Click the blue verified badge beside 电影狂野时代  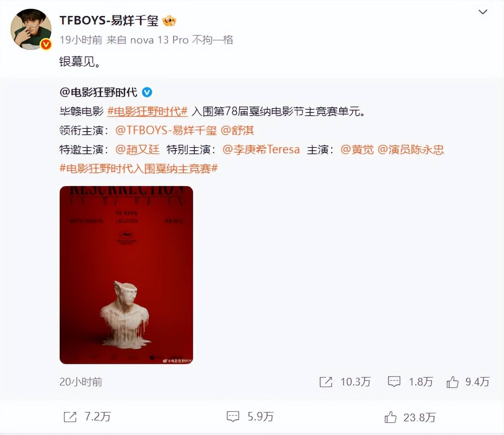coord(147,92)
